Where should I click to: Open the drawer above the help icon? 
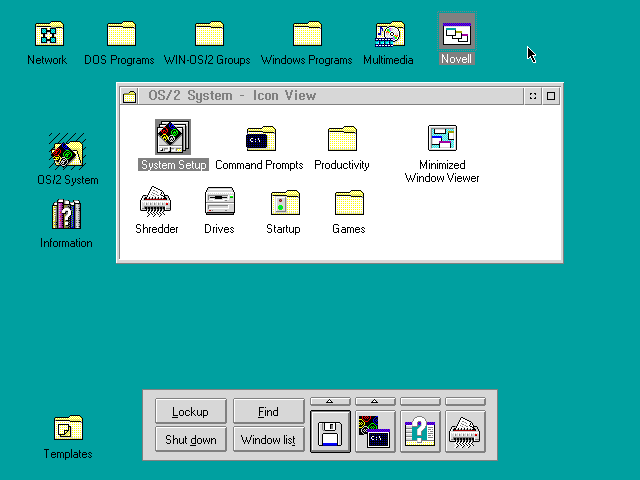[x=420, y=402]
